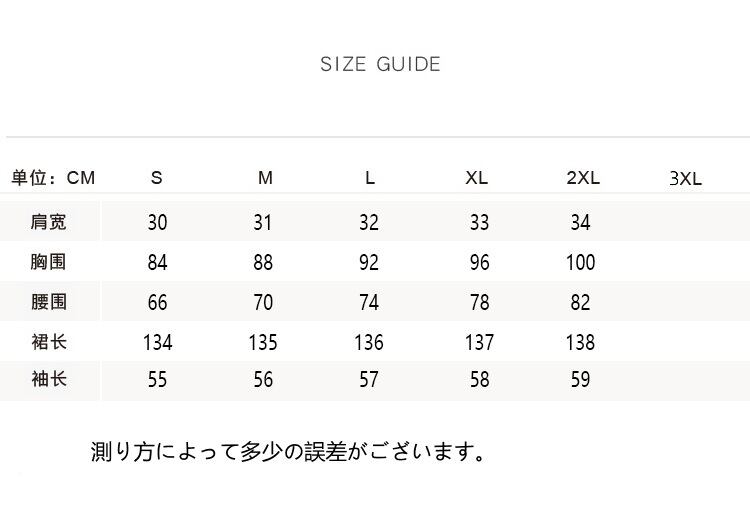Image resolution: width=750 pixels, height=521 pixels.
Task: Click the SIZE GUIDE heading
Action: coord(380,65)
